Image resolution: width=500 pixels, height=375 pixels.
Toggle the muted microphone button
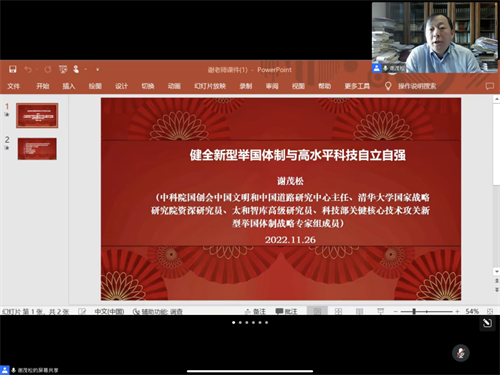click(461, 353)
